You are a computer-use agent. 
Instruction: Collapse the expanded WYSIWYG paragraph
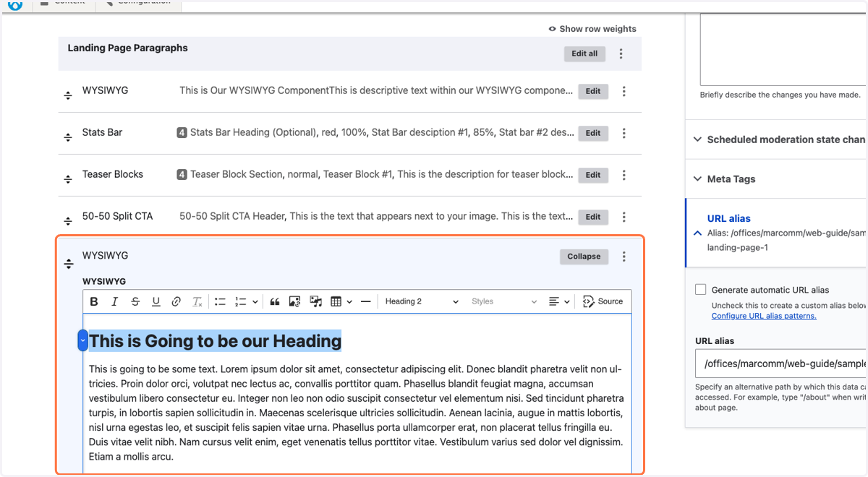584,257
